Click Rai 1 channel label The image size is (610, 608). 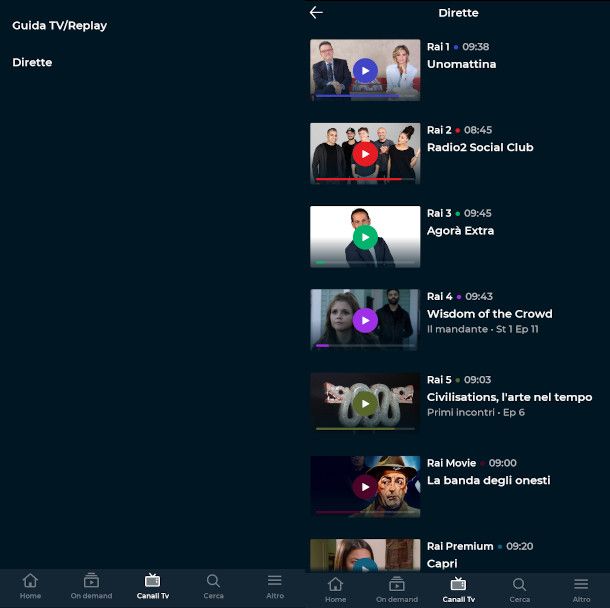[x=438, y=47]
